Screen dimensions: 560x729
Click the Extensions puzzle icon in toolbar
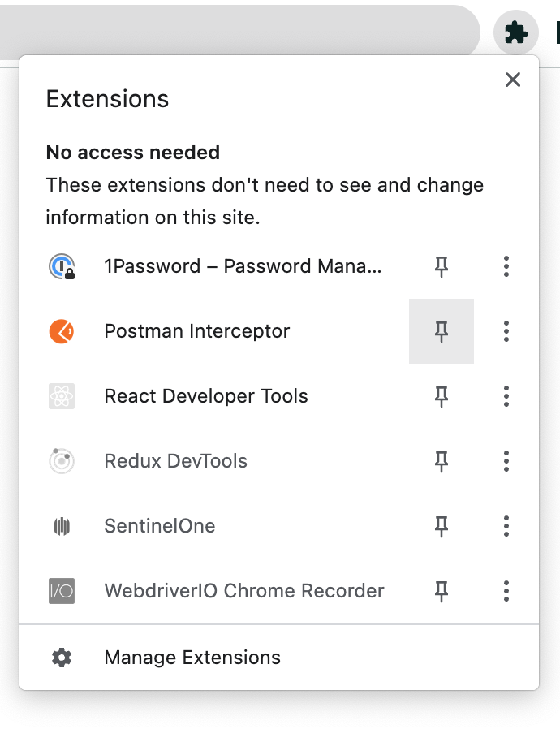click(x=516, y=32)
